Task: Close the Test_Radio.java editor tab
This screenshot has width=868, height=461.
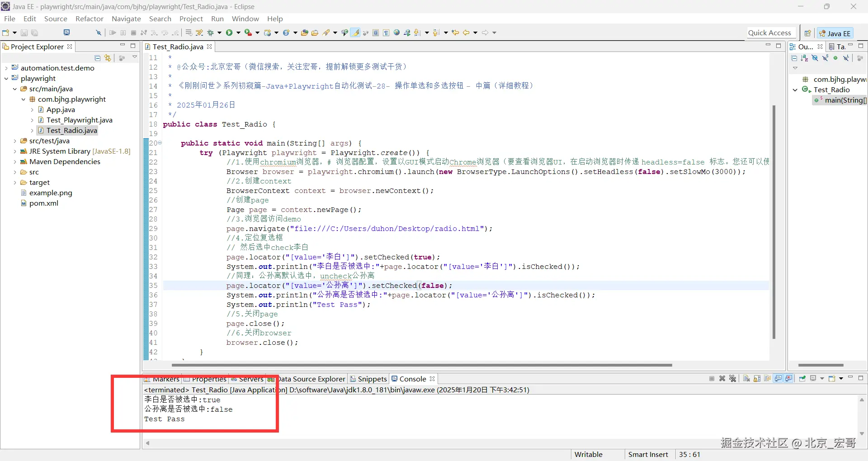Action: [209, 47]
